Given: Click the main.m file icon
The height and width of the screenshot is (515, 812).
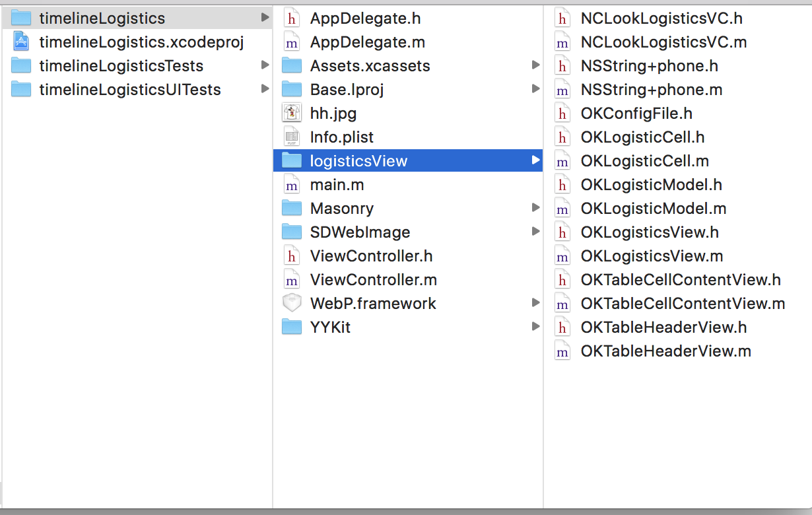Looking at the screenshot, I should tap(292, 184).
